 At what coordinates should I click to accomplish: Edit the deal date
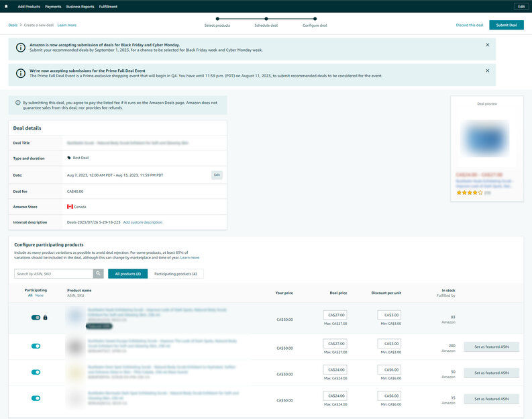pos(217,175)
